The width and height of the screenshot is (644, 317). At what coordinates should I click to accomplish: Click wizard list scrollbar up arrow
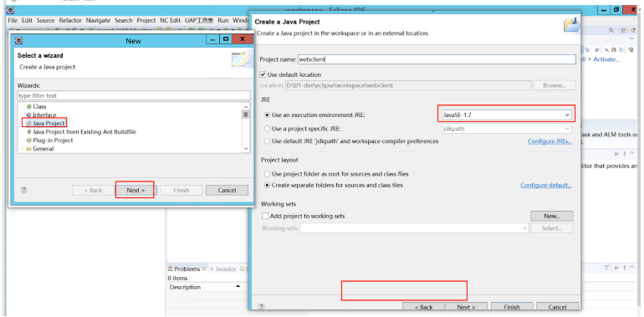point(246,106)
